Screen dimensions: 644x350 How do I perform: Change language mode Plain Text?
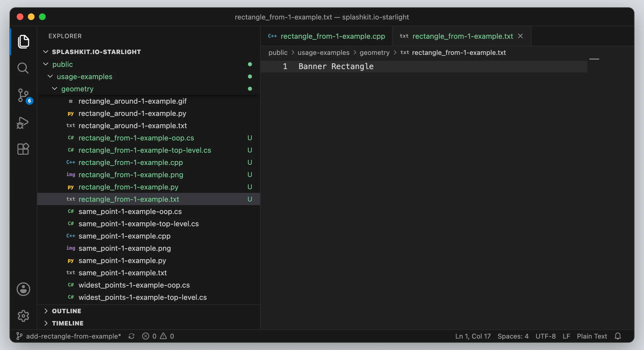tap(592, 336)
